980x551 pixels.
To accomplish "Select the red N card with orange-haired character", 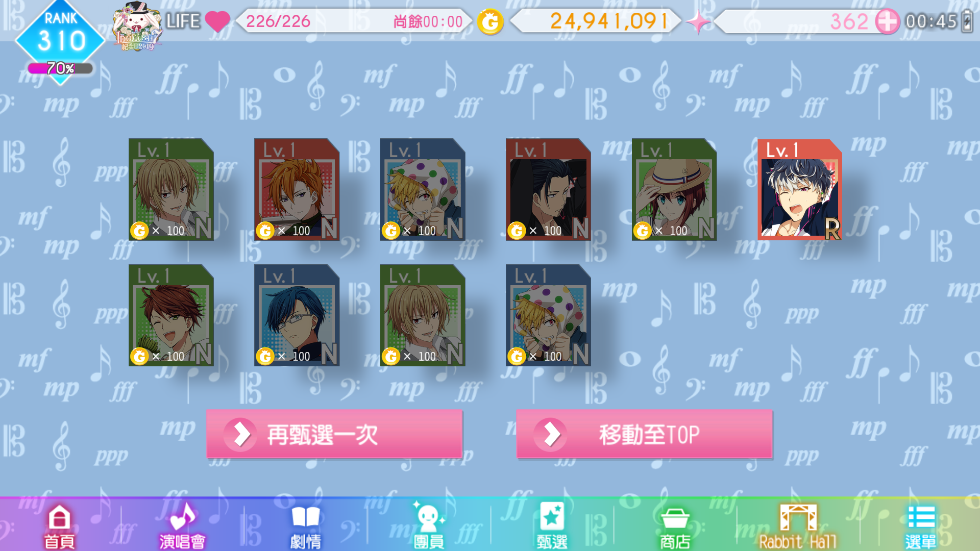I will click(x=297, y=190).
